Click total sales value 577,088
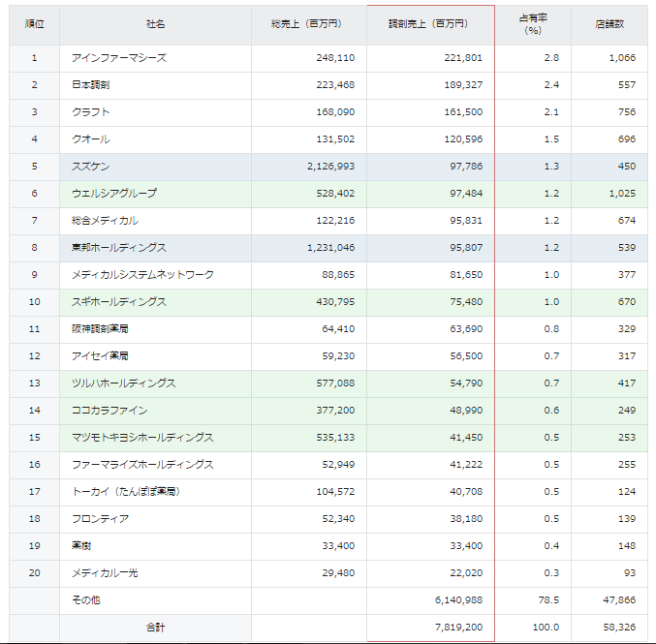The width and height of the screenshot is (656, 644). [x=335, y=383]
